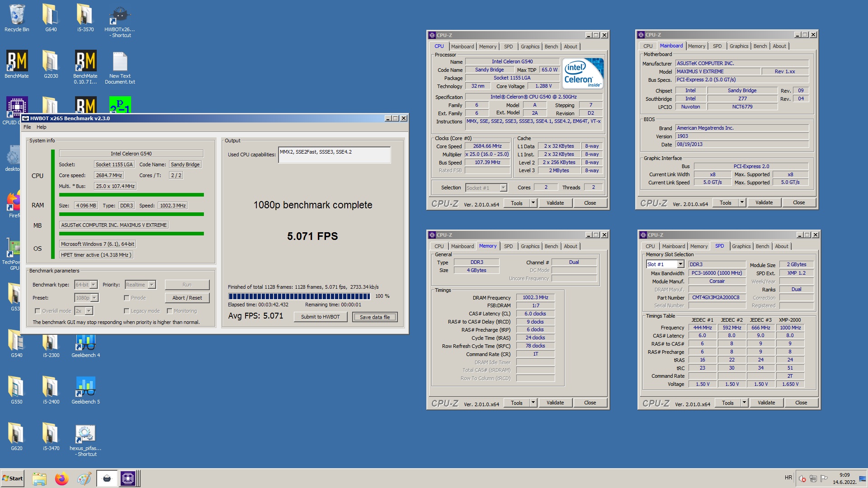Click Save data file button

375,317
